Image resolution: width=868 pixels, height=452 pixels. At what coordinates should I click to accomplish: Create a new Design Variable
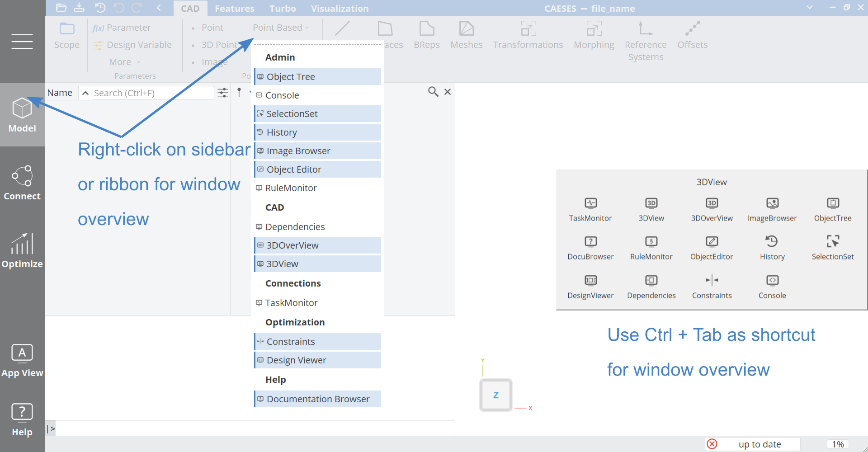tap(132, 45)
